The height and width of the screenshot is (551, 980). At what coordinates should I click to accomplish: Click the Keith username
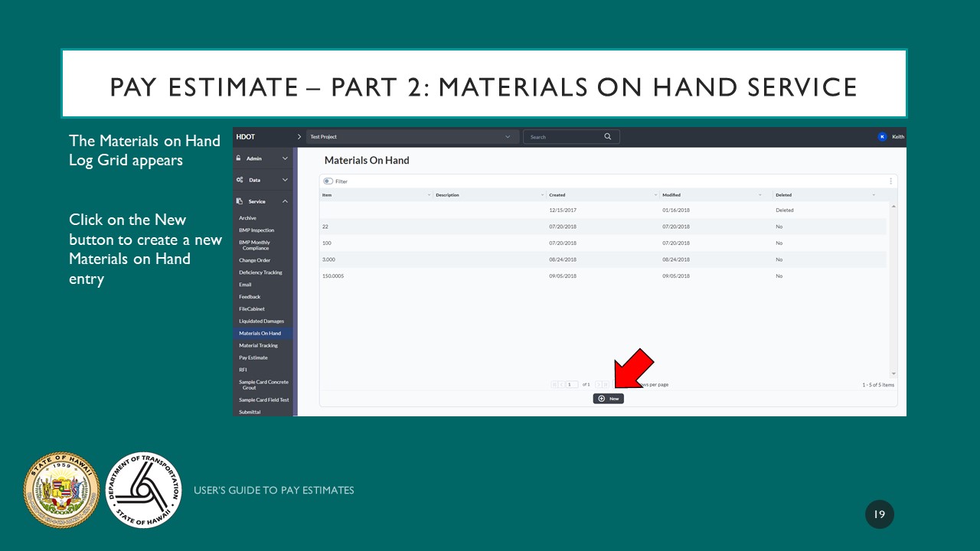point(898,137)
